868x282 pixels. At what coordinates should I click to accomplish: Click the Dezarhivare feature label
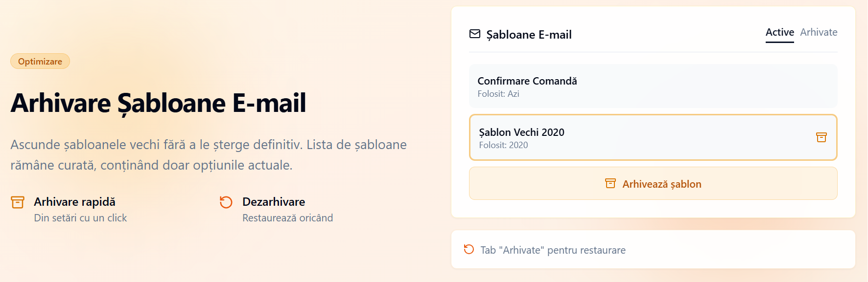[274, 202]
